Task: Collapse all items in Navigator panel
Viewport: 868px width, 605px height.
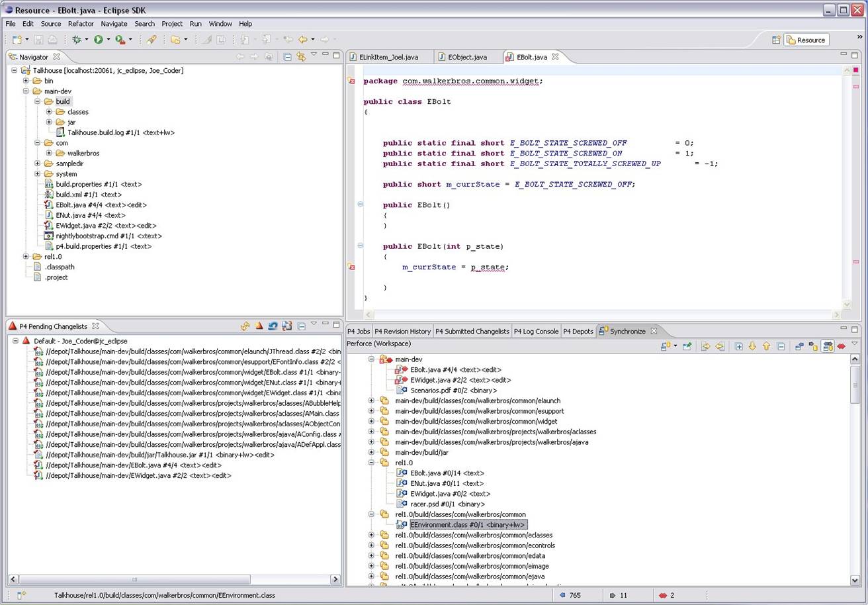Action: (287, 57)
